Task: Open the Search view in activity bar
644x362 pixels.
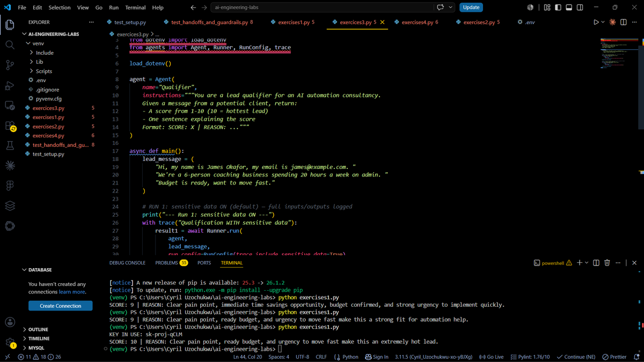Action: [10, 45]
